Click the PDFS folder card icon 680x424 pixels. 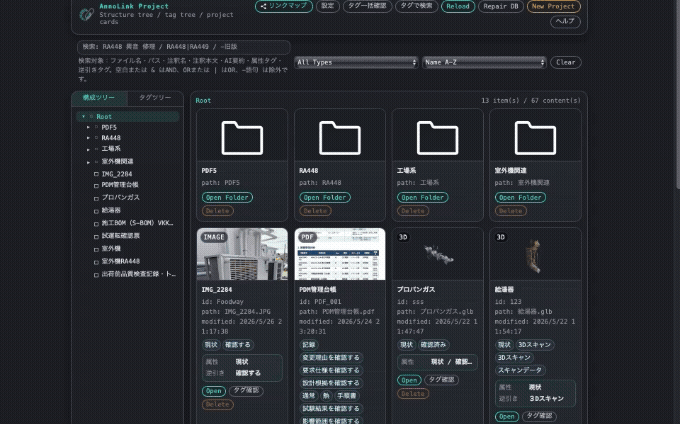242,138
